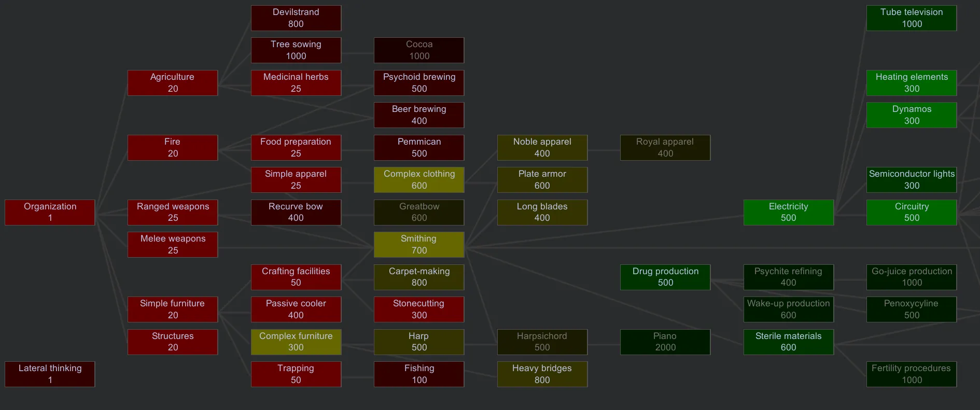
Task: Select the Passive cooler node
Action: click(296, 309)
